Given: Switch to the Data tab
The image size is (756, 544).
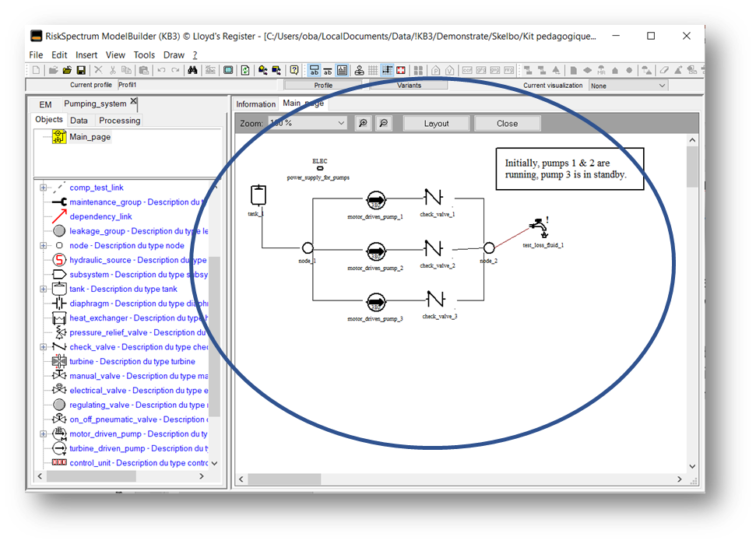Looking at the screenshot, I should 79,121.
